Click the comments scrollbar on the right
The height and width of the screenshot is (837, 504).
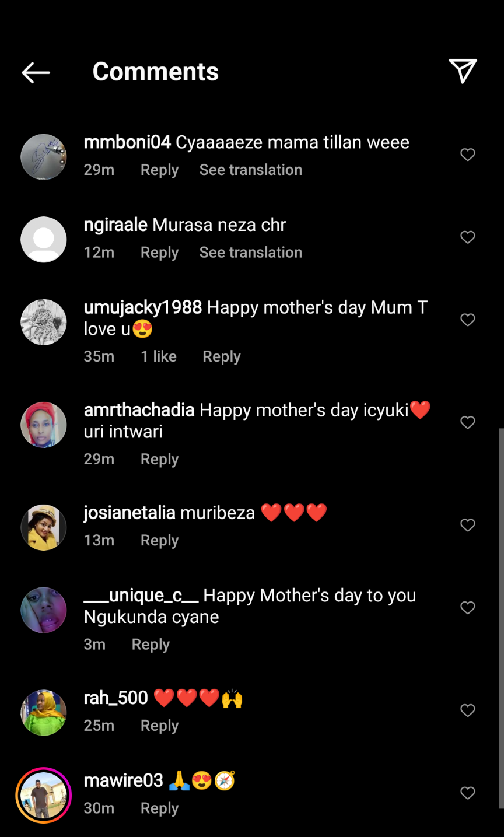pyautogui.click(x=501, y=618)
